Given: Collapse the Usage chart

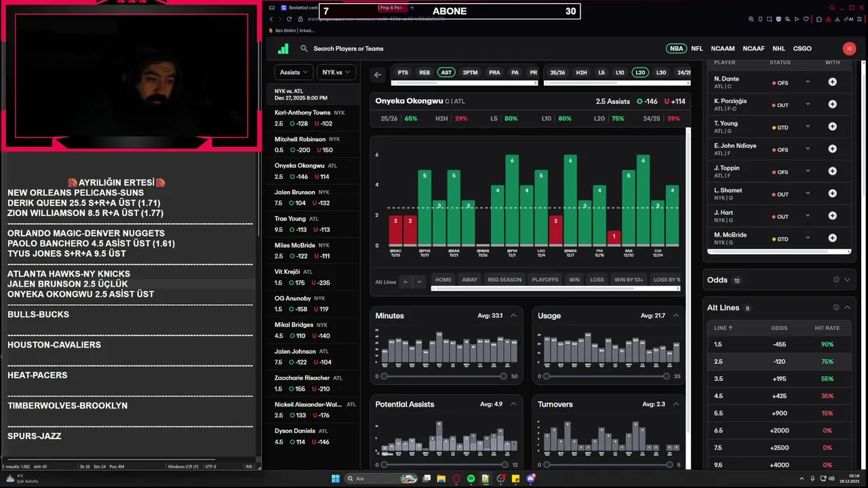Looking at the screenshot, I should point(676,316).
